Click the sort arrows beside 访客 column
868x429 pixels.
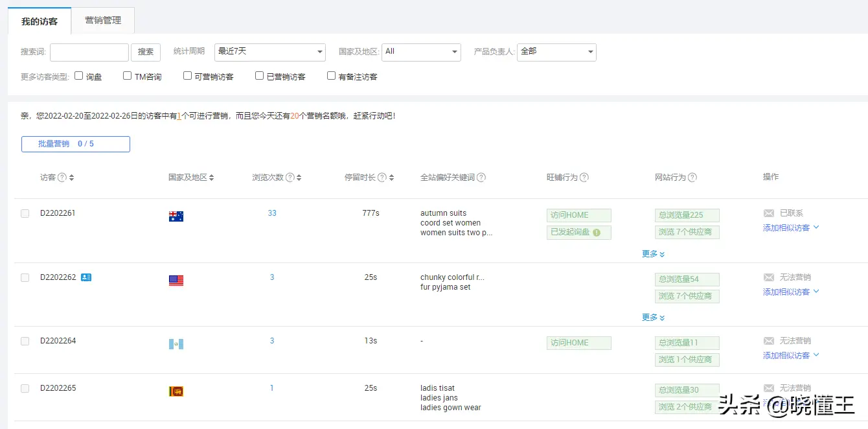71,178
